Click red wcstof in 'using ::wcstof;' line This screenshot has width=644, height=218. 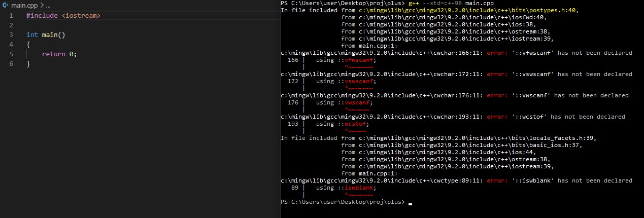(x=355, y=124)
